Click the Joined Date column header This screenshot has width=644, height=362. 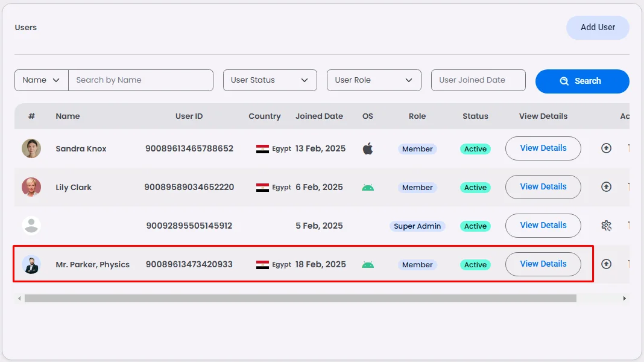(319, 116)
